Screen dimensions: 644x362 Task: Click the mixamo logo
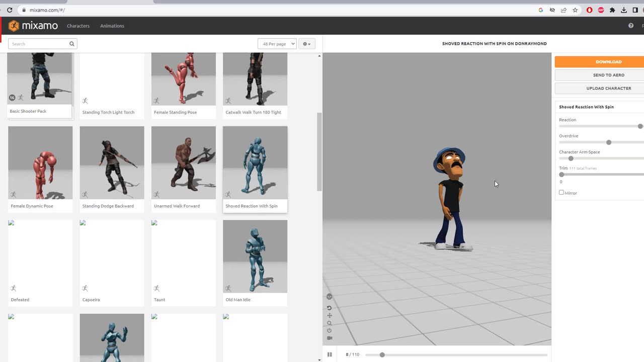33,26
